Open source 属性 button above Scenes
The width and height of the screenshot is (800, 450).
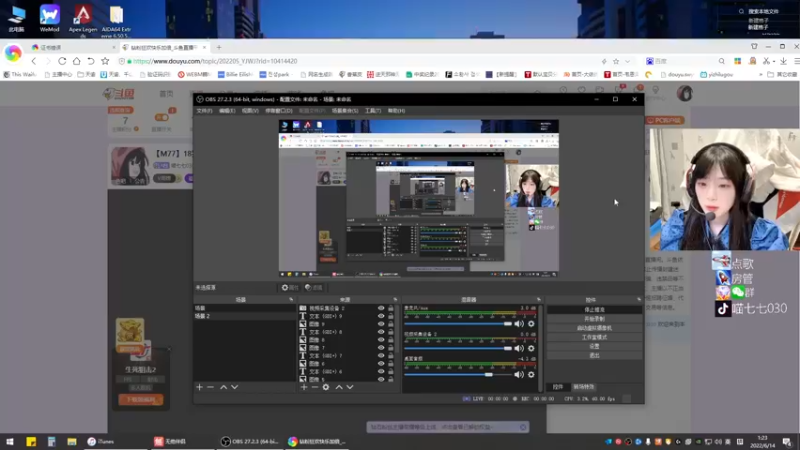[x=290, y=288]
